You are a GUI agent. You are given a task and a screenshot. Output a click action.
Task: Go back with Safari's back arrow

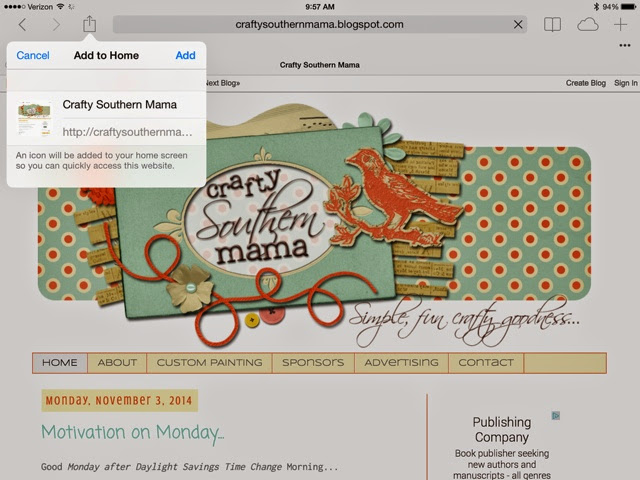(x=22, y=25)
